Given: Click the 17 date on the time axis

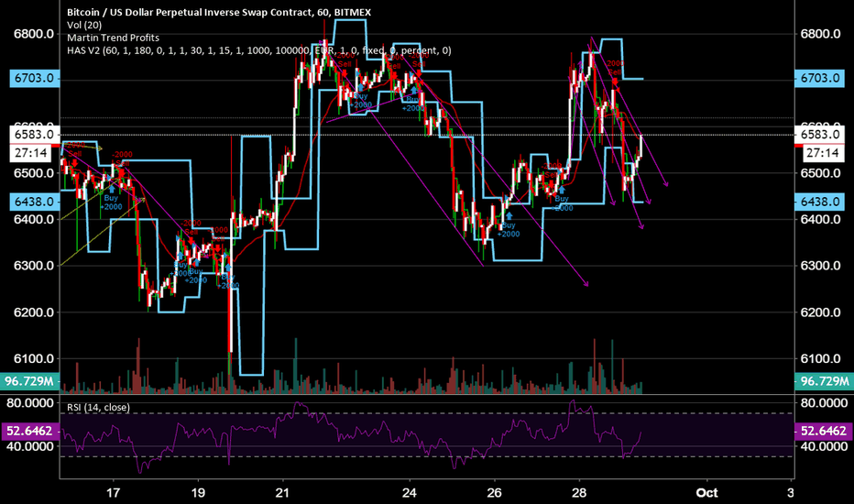Looking at the screenshot, I should click(x=113, y=493).
